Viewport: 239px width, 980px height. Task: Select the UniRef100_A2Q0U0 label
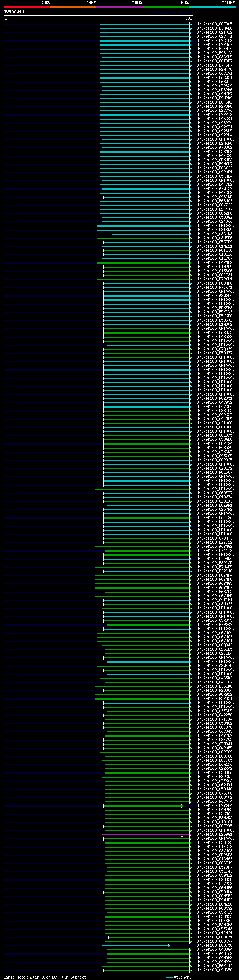214,296
